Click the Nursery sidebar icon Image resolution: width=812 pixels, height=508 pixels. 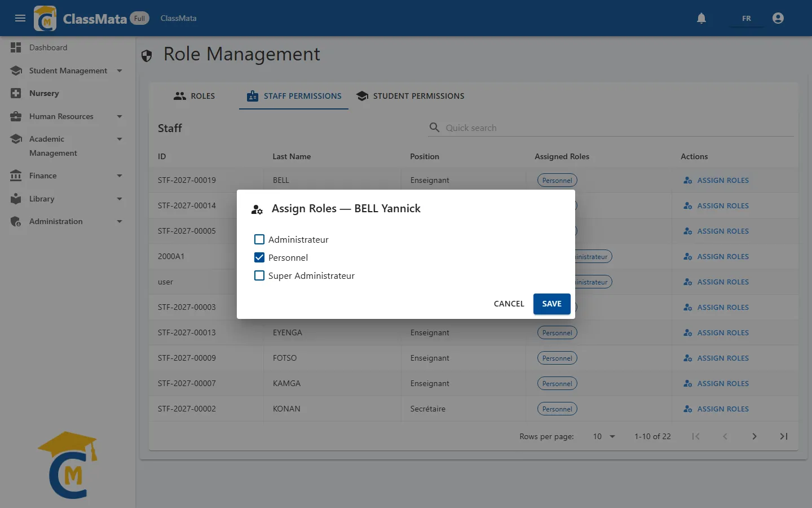[16, 93]
